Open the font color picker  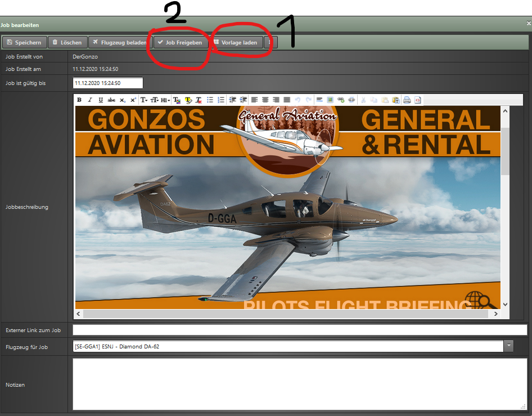[x=177, y=100]
